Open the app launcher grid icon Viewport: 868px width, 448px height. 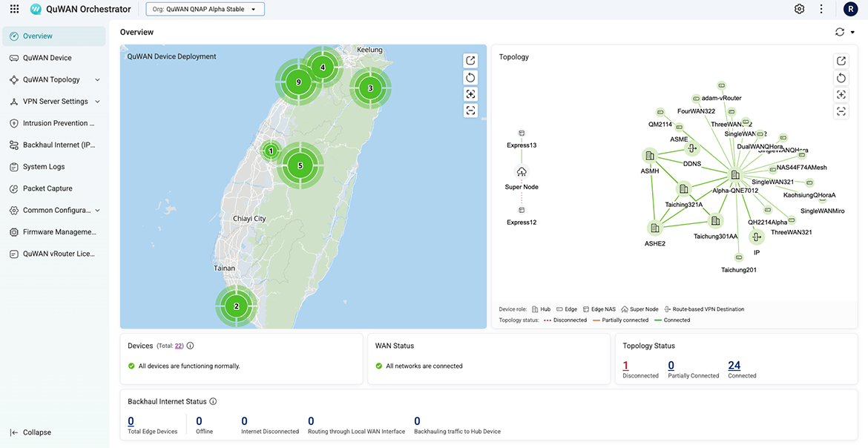[14, 9]
